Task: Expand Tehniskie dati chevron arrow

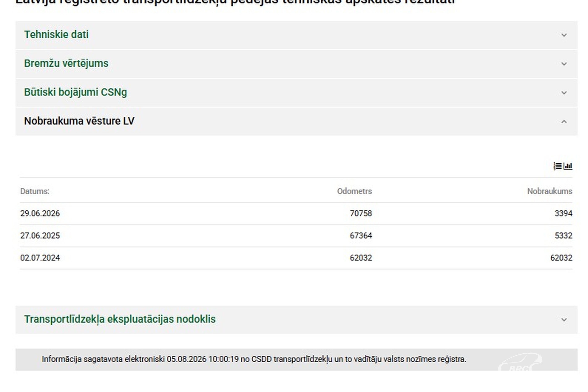Action: [564, 35]
